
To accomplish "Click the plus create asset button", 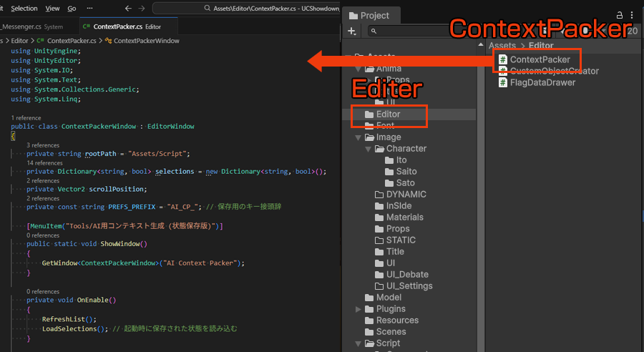I will pyautogui.click(x=351, y=31).
